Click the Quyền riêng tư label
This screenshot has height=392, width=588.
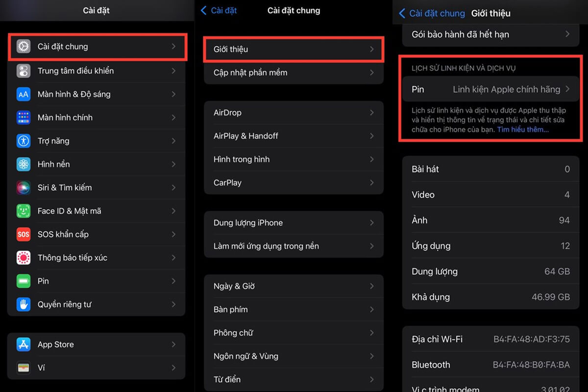[65, 304]
